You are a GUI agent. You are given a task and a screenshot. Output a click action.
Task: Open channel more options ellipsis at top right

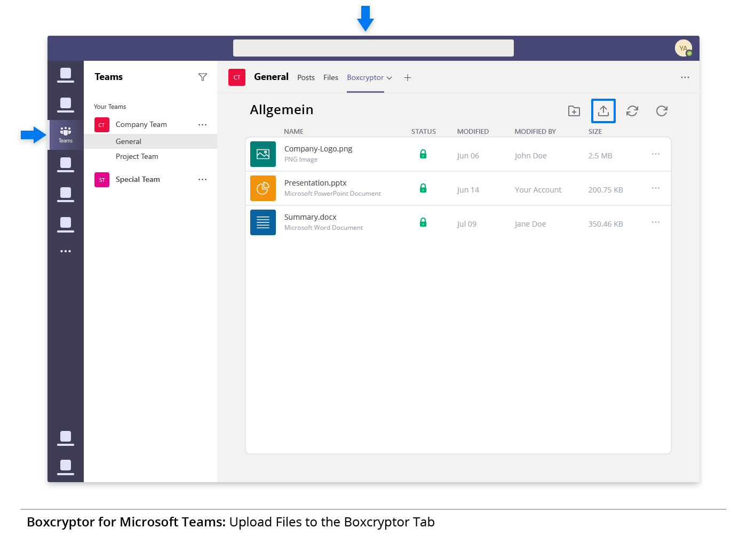(685, 77)
